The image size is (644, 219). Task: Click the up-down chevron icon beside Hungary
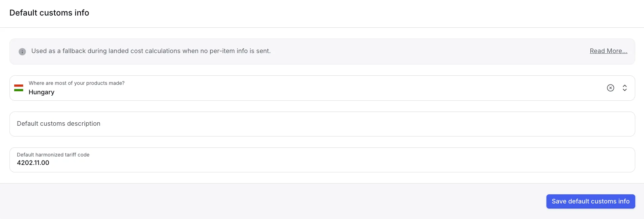coord(625,88)
